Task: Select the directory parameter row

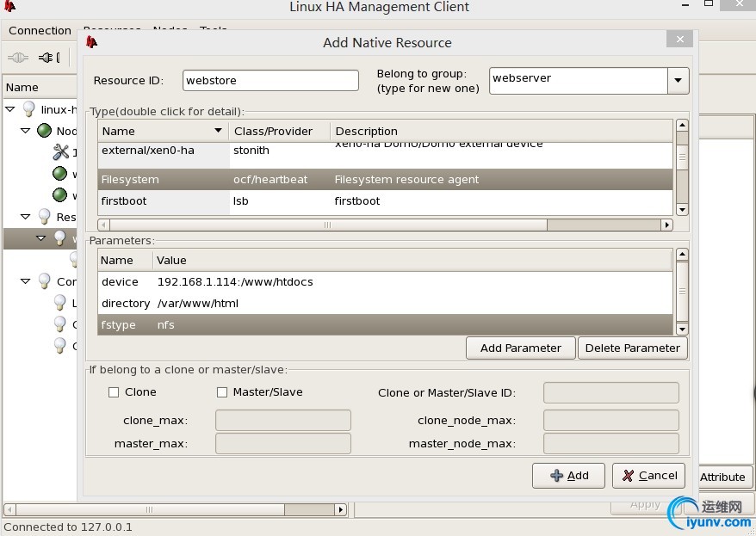Action: point(385,304)
